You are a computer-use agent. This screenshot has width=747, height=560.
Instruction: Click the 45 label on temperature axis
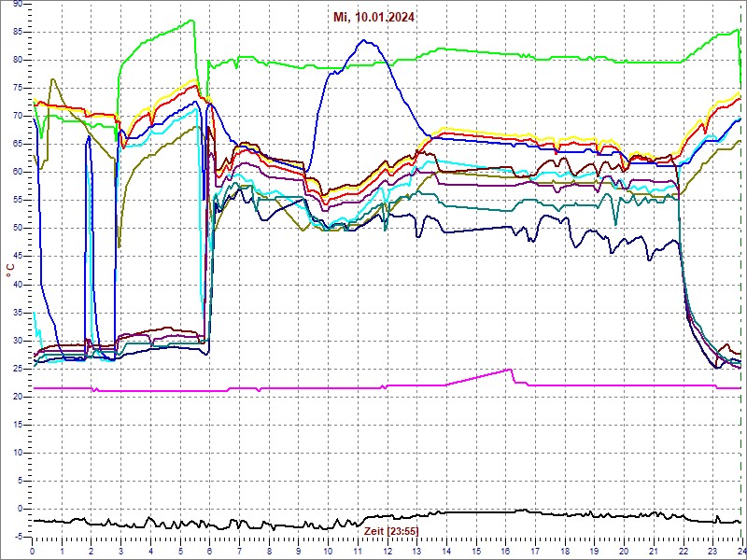18,257
